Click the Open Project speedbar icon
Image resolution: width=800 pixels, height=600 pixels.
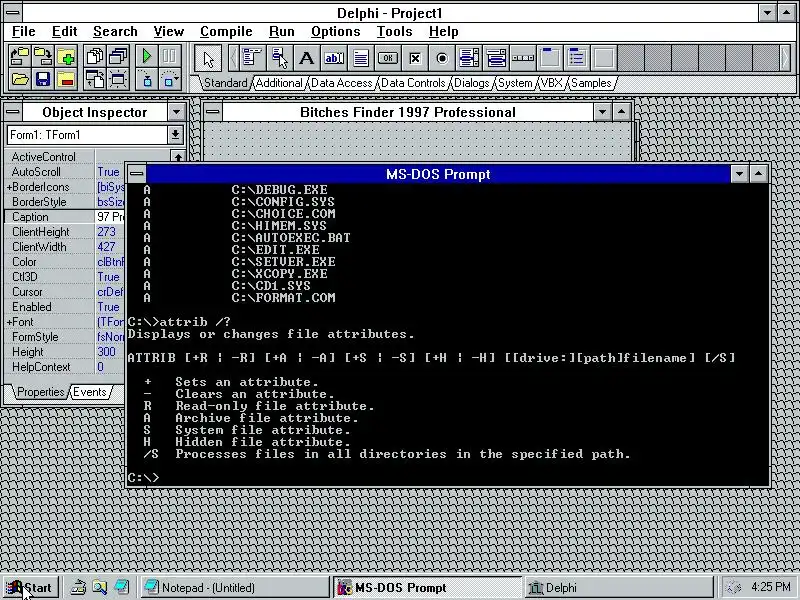point(20,56)
